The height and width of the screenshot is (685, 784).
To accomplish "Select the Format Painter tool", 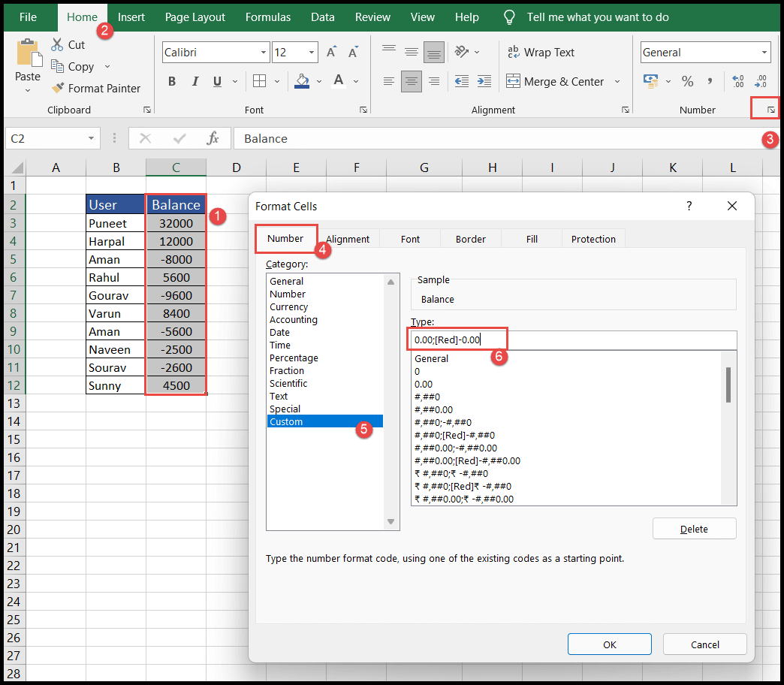I will tap(96, 88).
